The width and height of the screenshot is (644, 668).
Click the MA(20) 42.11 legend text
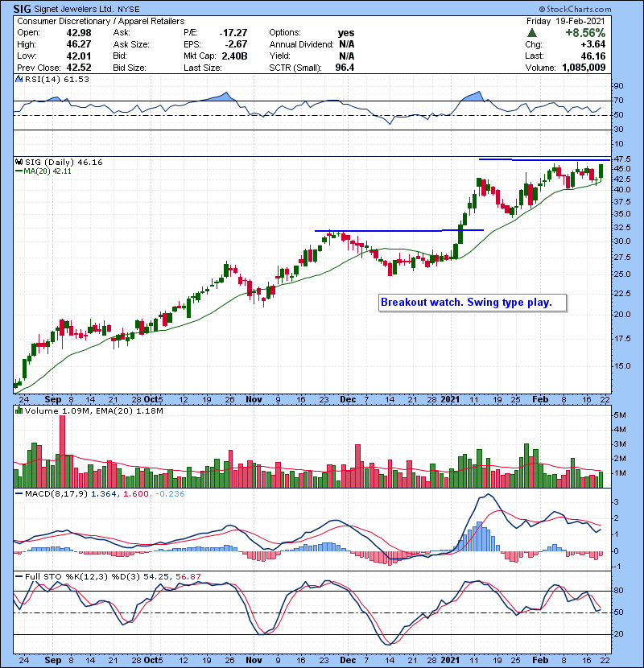[x=47, y=171]
